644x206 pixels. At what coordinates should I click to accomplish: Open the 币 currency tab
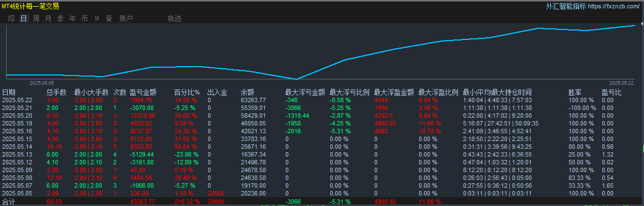84,18
